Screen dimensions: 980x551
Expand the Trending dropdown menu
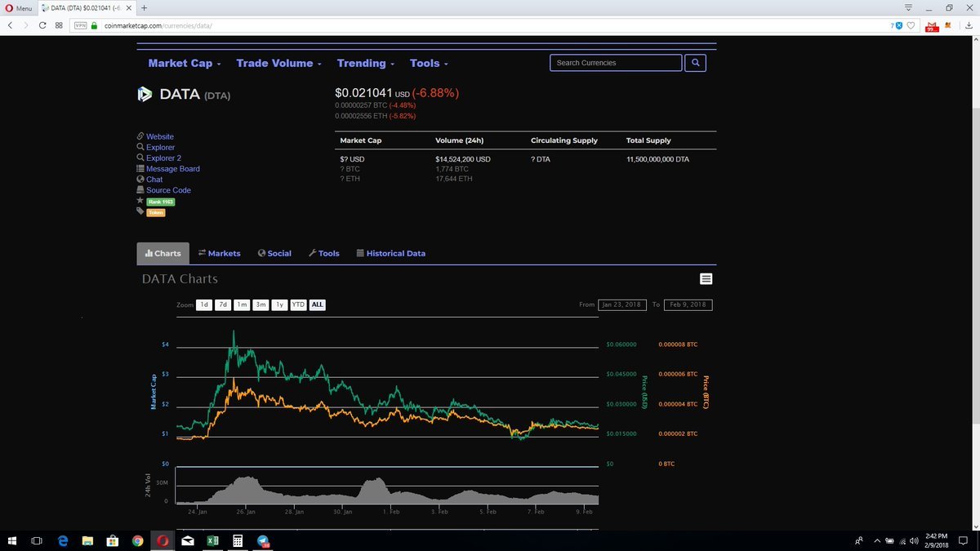tap(366, 63)
